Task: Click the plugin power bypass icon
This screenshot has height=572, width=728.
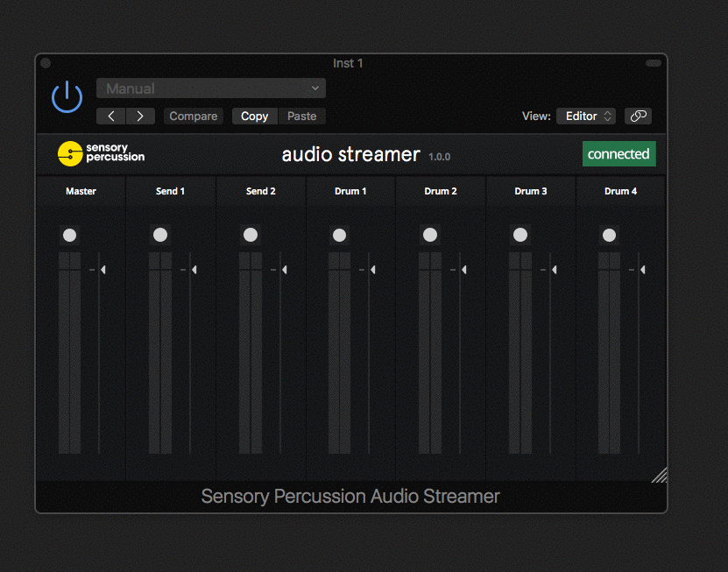Action: pyautogui.click(x=67, y=96)
